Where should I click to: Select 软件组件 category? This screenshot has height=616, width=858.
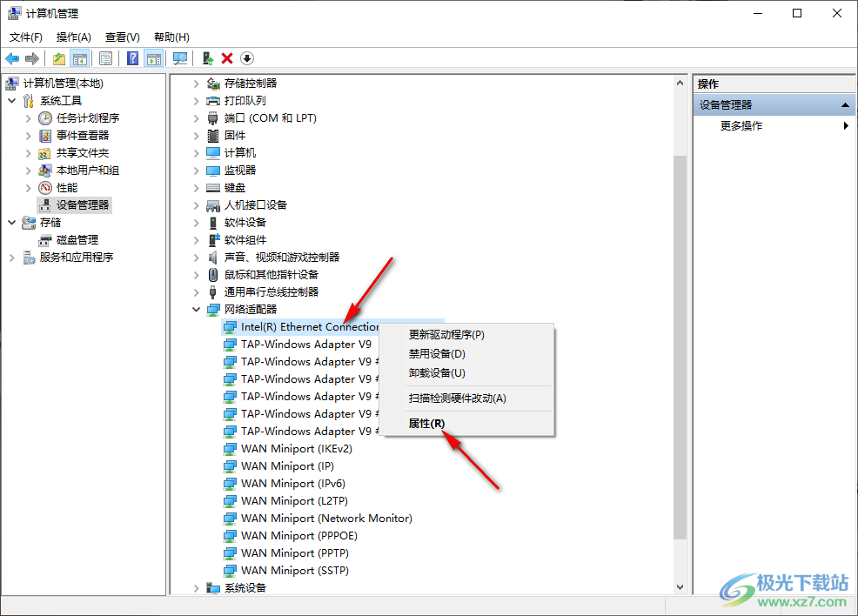[x=245, y=240]
